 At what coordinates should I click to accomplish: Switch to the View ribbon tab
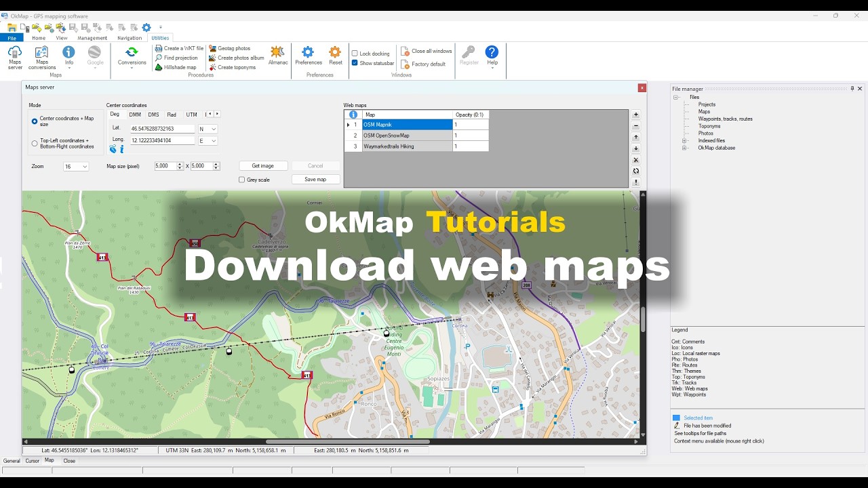(62, 38)
